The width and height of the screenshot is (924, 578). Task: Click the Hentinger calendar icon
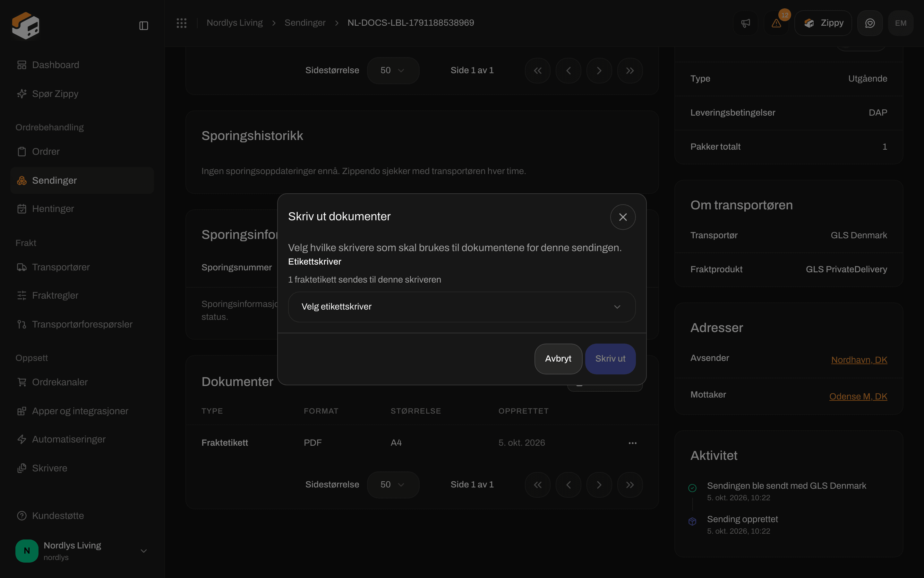pos(22,209)
